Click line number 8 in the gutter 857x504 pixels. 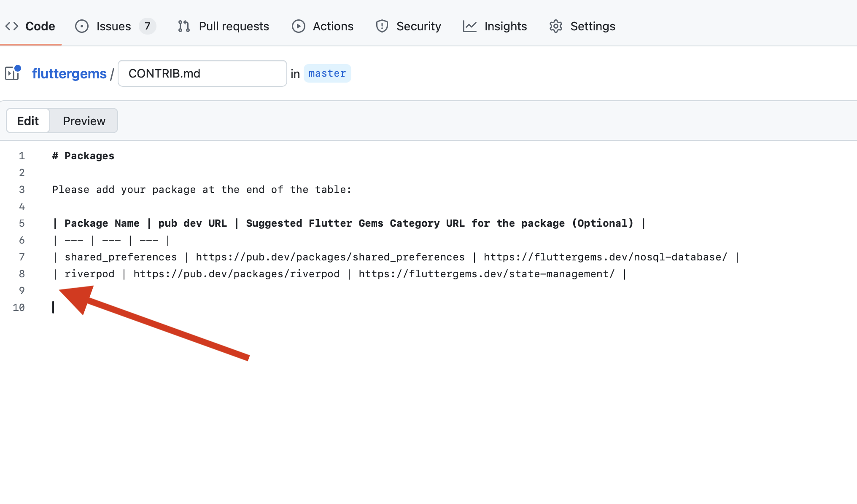pyautogui.click(x=22, y=274)
